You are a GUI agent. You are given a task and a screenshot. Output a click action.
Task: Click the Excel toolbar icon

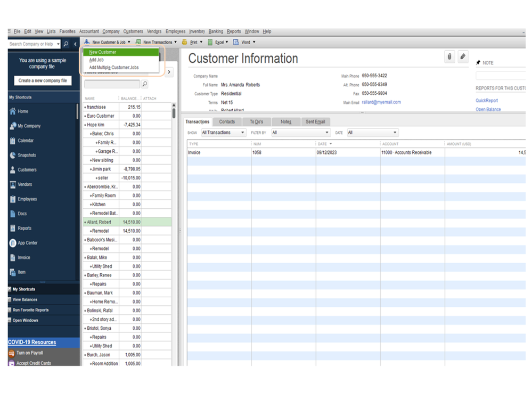coord(210,42)
